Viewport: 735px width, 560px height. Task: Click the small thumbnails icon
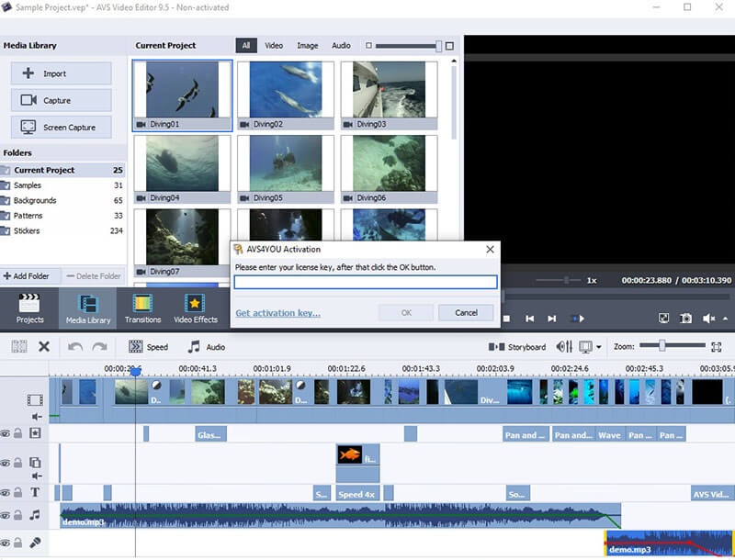(x=368, y=45)
